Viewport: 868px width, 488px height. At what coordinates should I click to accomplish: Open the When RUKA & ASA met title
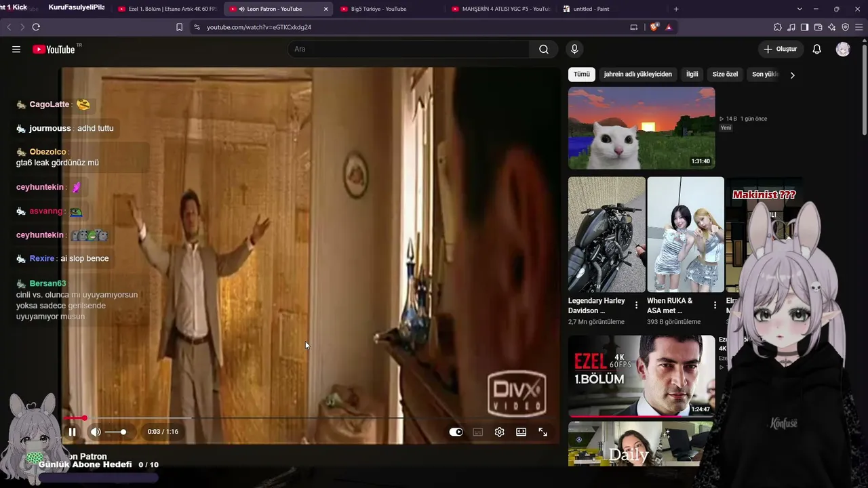[670, 306]
